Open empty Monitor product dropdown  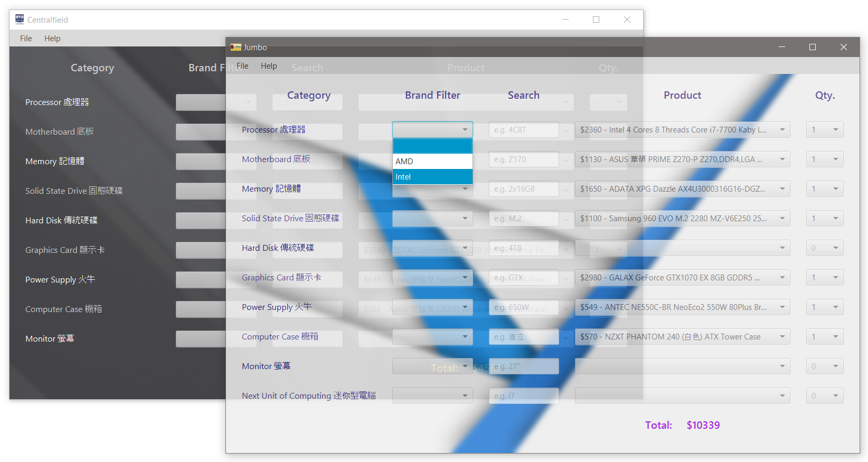coord(682,366)
